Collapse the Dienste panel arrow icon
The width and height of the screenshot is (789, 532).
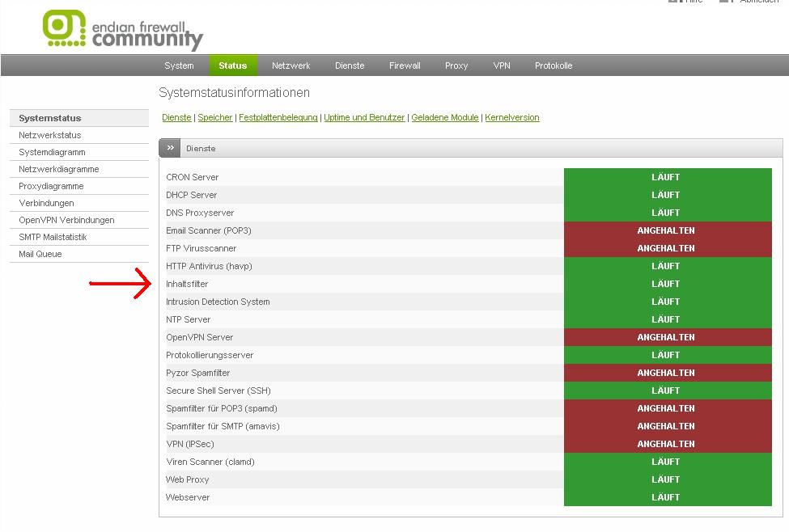(170, 148)
